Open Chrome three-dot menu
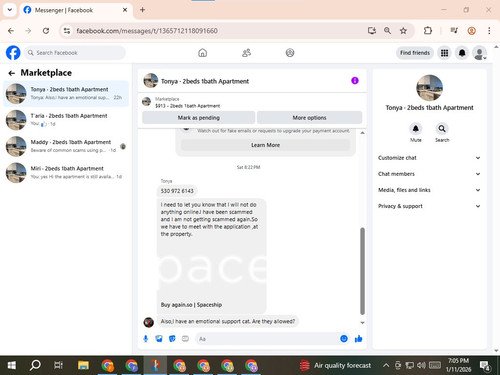Viewport: 500px width, 375px height. [x=489, y=31]
